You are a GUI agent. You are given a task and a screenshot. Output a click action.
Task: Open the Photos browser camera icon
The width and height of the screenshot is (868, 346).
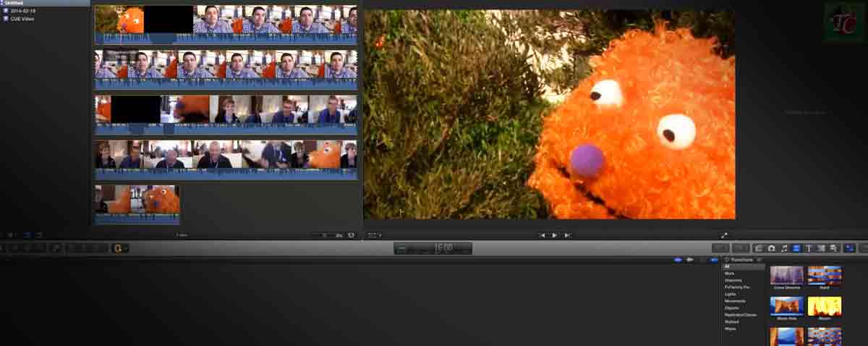pyautogui.click(x=771, y=248)
